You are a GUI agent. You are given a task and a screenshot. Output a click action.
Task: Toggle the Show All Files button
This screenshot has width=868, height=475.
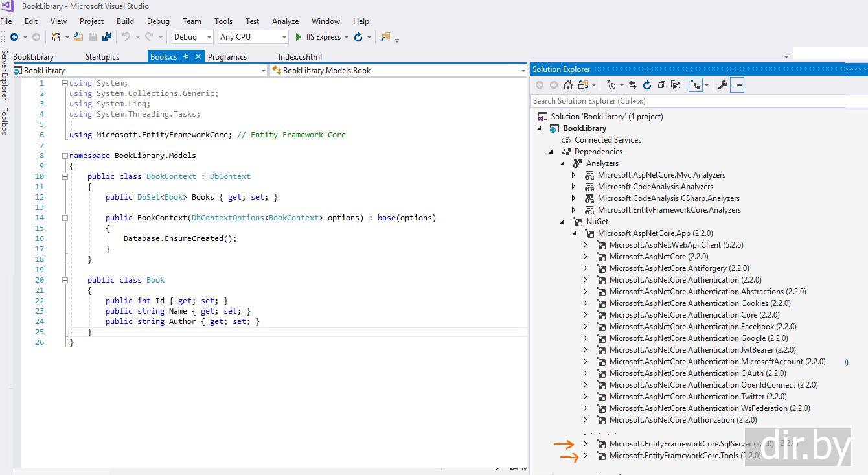pos(676,85)
